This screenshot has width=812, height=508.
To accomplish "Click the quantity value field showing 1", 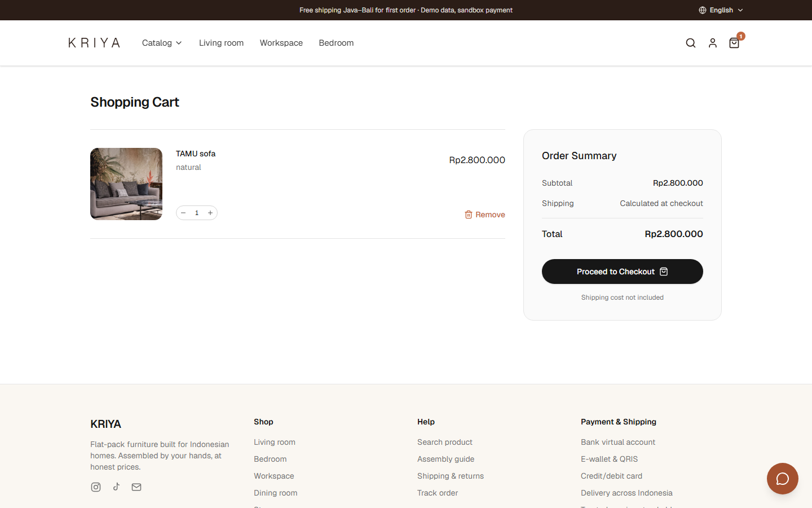I will point(197,213).
